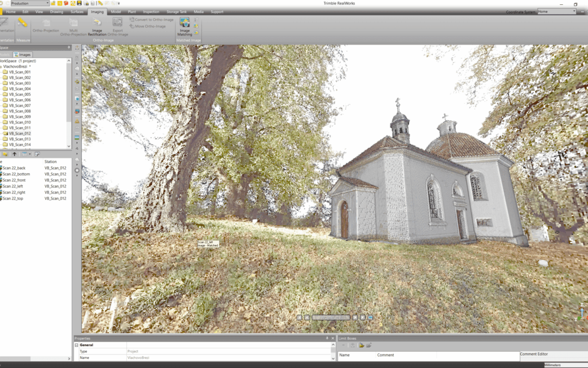Click the XYZ axis indicator in the viewer
Viewport: 588px width, 368px height.
click(582, 313)
